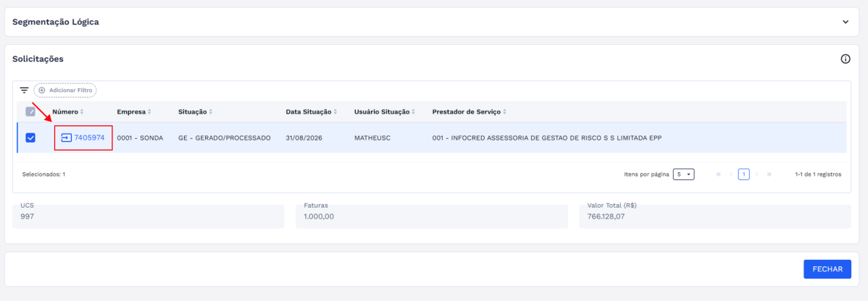Uncheck the row 7405974 checkbox
Screen dimensions: 868x301
coord(30,137)
